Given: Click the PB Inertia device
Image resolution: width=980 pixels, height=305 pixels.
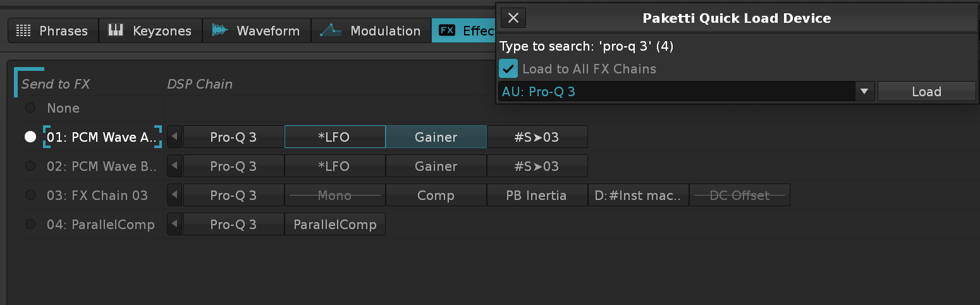Looking at the screenshot, I should (537, 196).
